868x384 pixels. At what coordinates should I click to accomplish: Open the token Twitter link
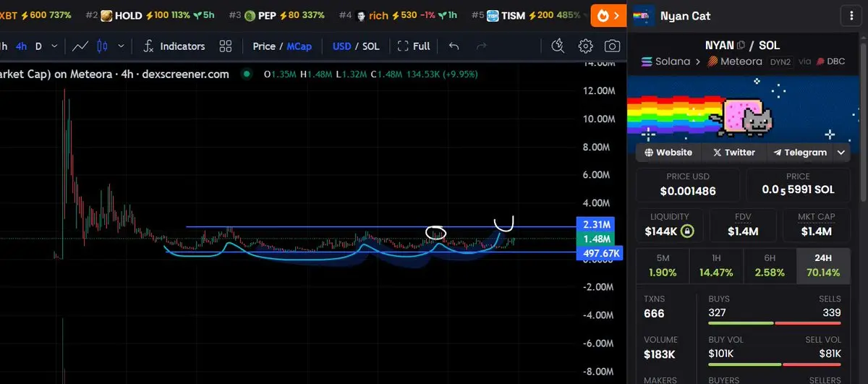coord(733,153)
